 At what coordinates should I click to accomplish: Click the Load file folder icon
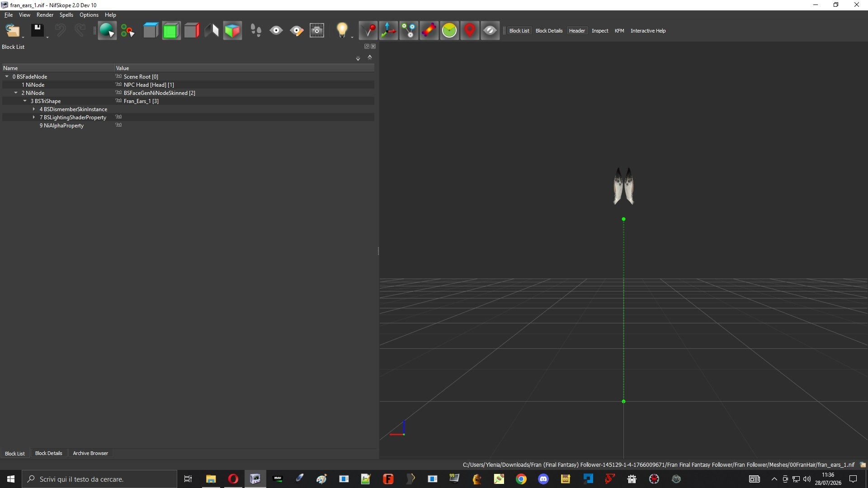(12, 31)
